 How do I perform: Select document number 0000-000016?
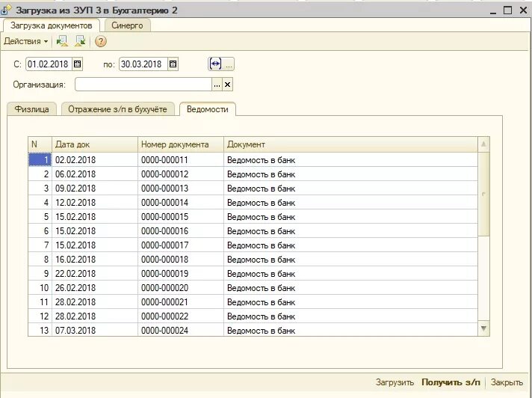pos(181,231)
